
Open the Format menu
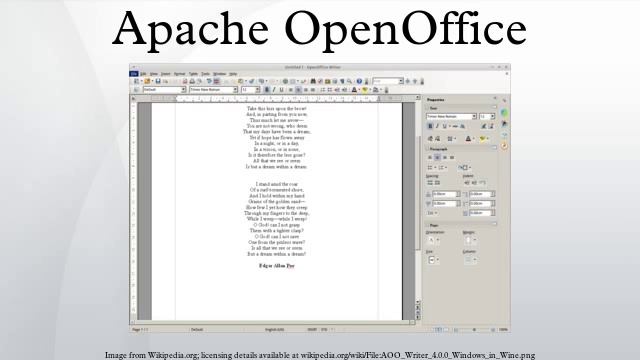coord(180,74)
